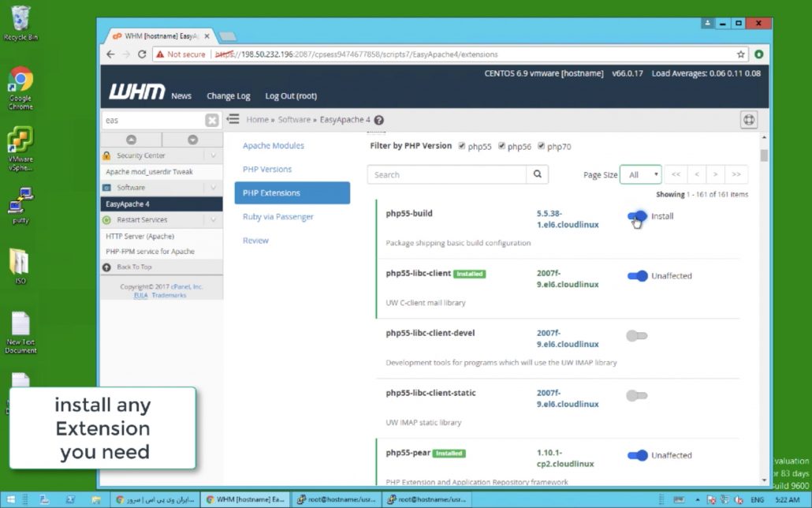Open Google Chrome desktop shortcut
812x508 pixels.
(x=20, y=87)
